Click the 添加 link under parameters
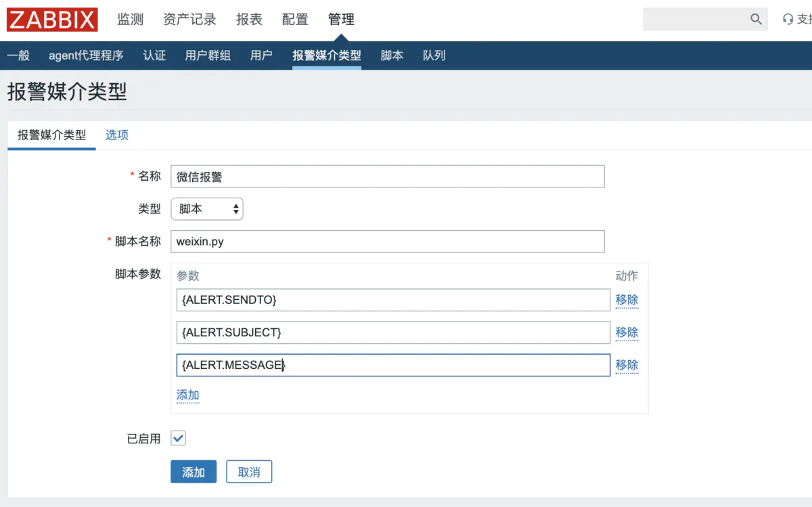The height and width of the screenshot is (507, 812). (x=187, y=395)
